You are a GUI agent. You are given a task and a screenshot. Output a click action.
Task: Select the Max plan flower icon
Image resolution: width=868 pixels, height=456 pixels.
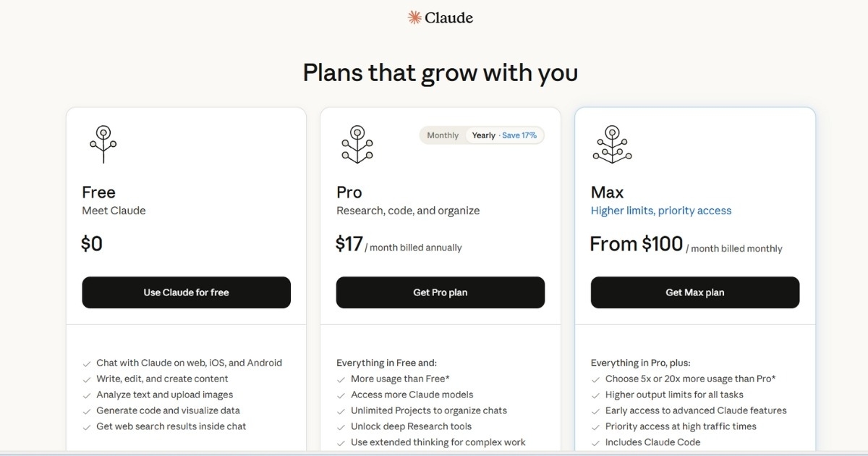tap(612, 144)
